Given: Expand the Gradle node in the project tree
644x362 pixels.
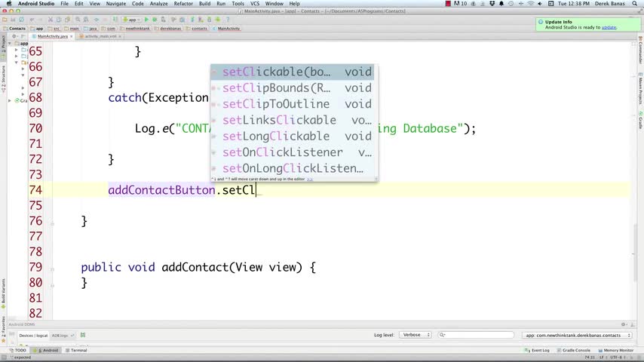Looking at the screenshot, I should click(10, 100).
